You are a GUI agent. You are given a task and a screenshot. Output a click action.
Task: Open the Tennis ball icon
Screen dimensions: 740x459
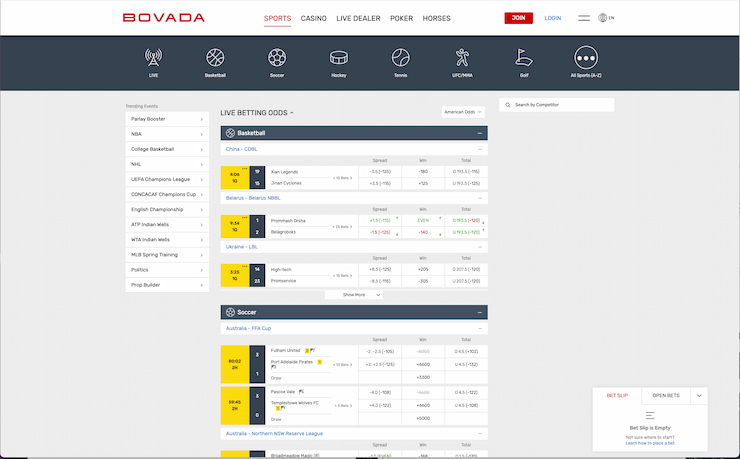pyautogui.click(x=400, y=58)
